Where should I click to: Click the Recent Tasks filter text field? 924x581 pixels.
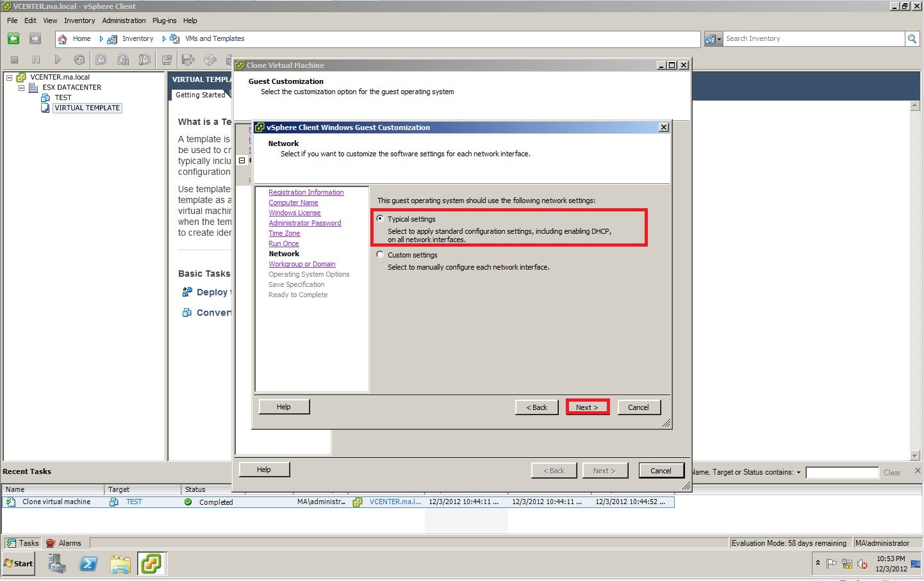pos(842,473)
